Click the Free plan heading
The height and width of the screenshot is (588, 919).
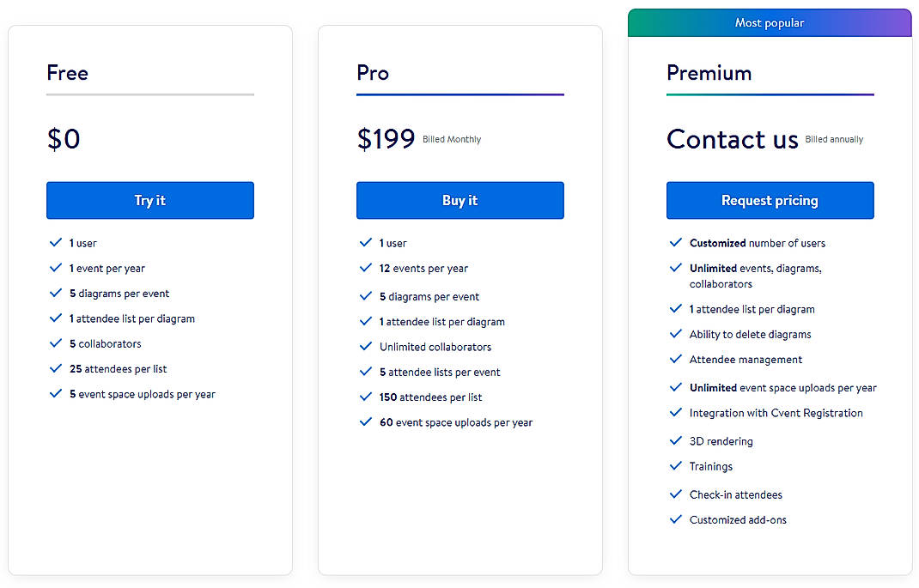point(68,73)
